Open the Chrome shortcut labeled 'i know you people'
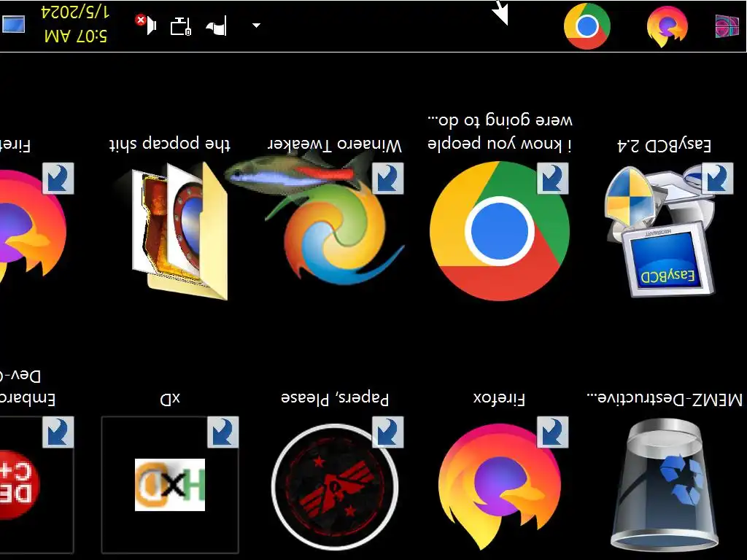Screen dimensions: 747x560 (x=499, y=231)
